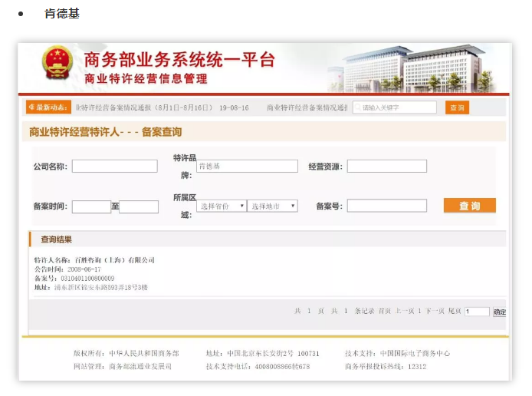532x396 pixels.
Task: Click the 最新动态 news badge icon
Action: click(48, 107)
